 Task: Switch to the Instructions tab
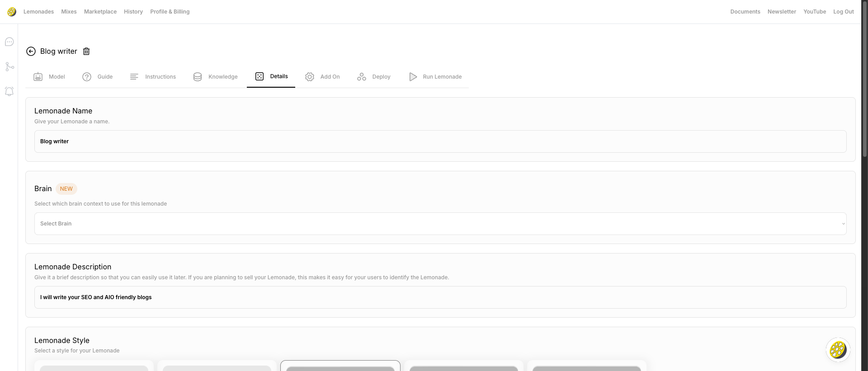click(x=153, y=77)
